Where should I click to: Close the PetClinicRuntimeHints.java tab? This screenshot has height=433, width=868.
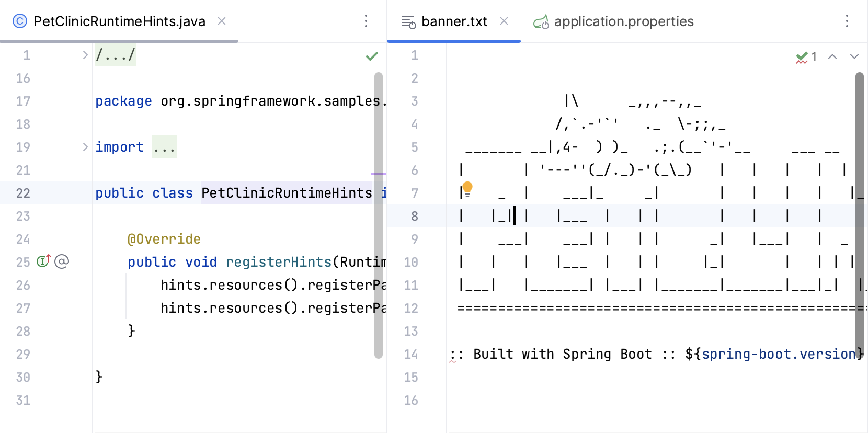click(222, 21)
